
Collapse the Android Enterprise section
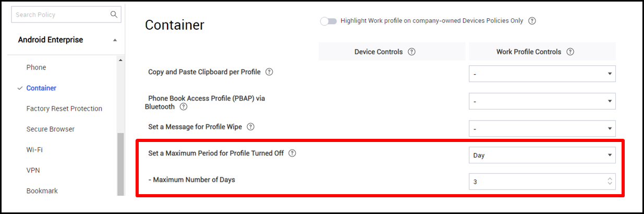click(115, 40)
